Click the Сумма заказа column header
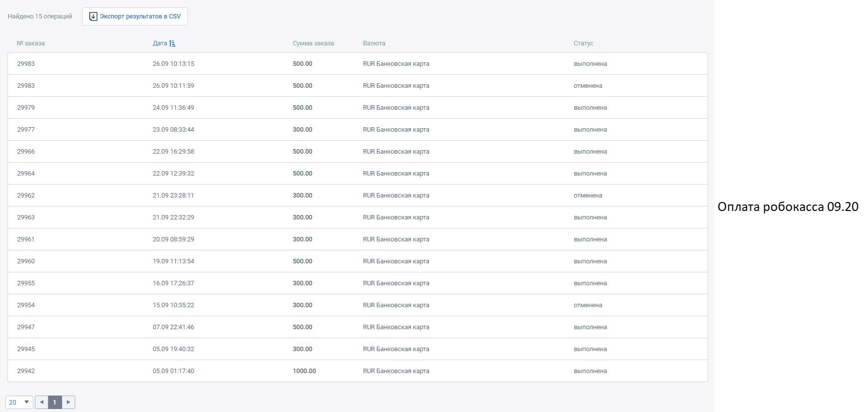The image size is (868, 412). (313, 43)
